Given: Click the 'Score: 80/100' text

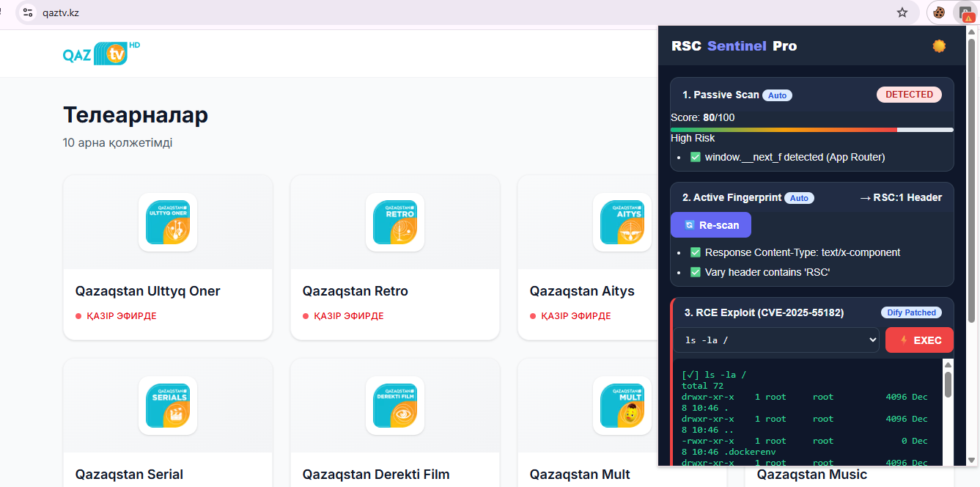Looking at the screenshot, I should pyautogui.click(x=702, y=117).
